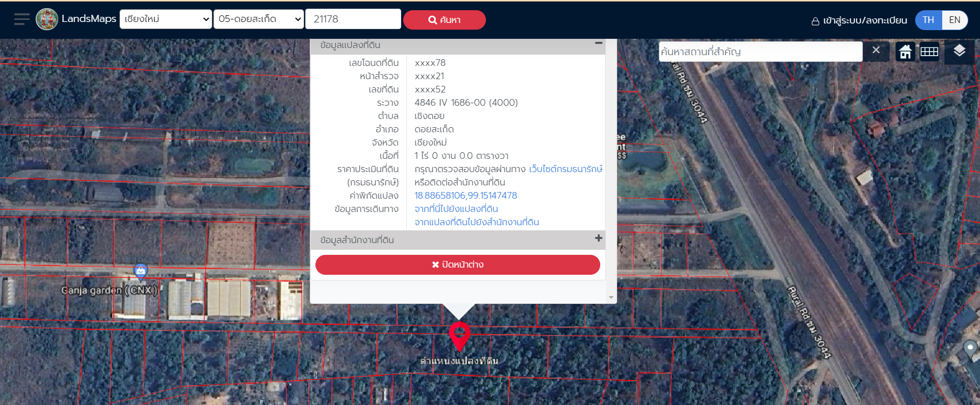Screen dimensions: 980x405
Task: Click the LandsMaps emblem logo
Action: (47, 19)
